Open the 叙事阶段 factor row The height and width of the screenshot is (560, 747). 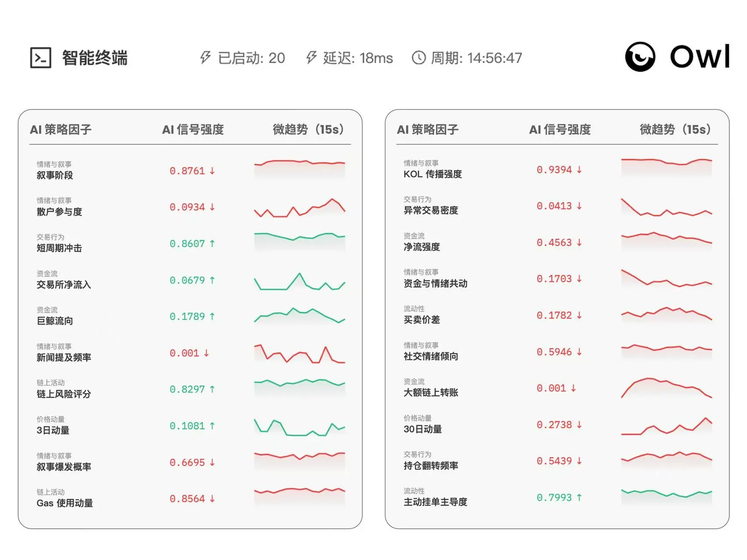click(x=55, y=175)
